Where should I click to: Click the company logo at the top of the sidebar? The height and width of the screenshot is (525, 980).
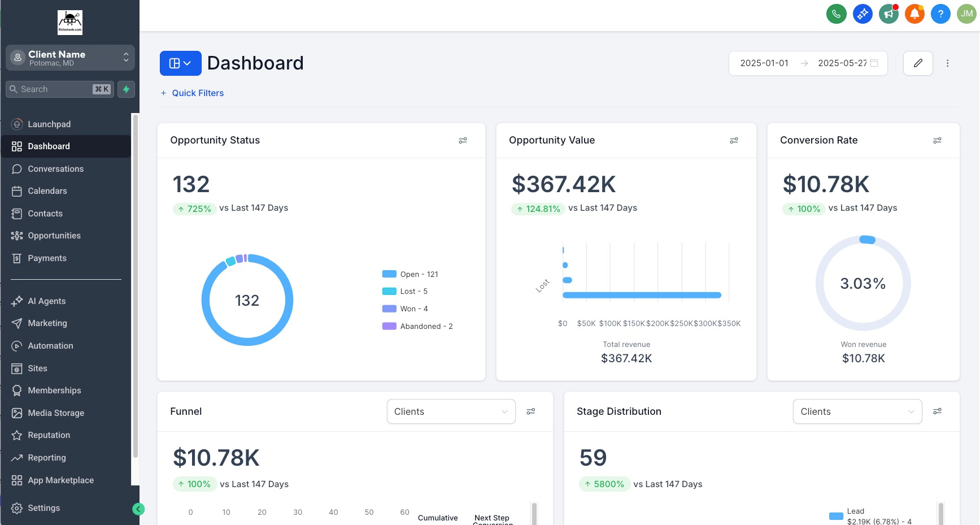(70, 23)
